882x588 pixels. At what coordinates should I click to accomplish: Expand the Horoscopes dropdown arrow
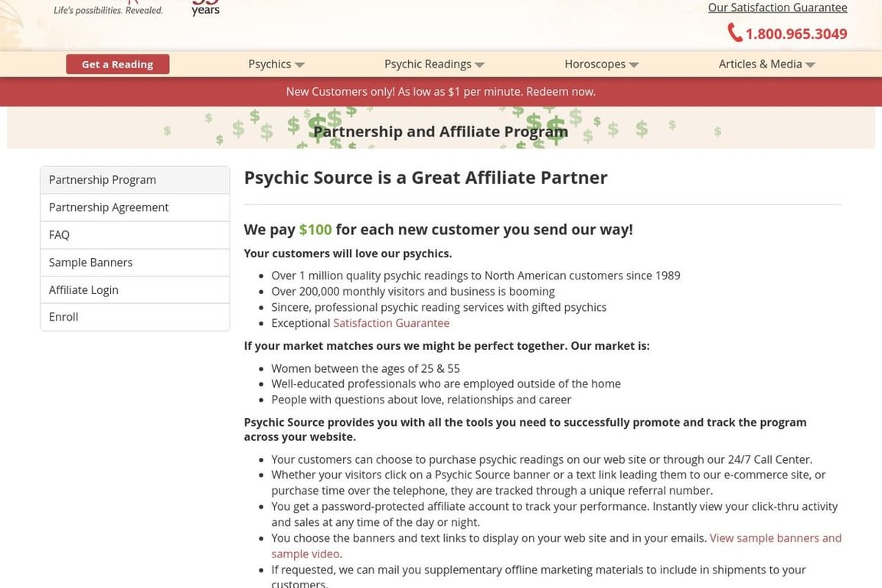click(634, 65)
